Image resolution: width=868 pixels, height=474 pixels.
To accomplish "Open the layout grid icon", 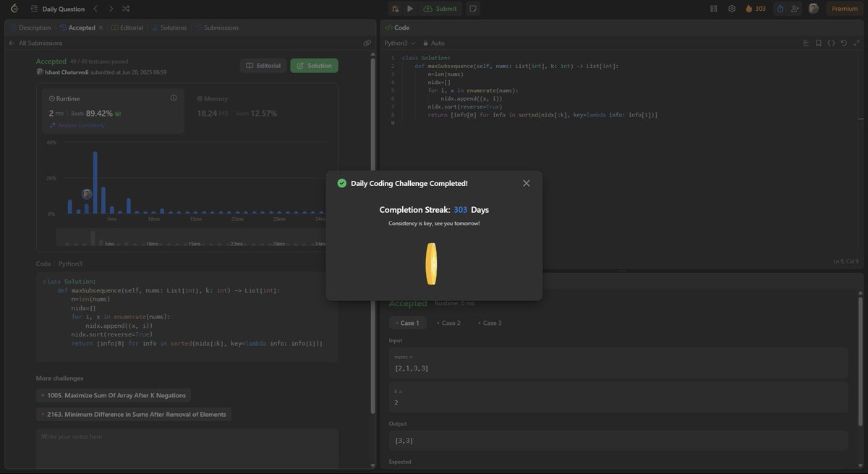I will [x=714, y=9].
